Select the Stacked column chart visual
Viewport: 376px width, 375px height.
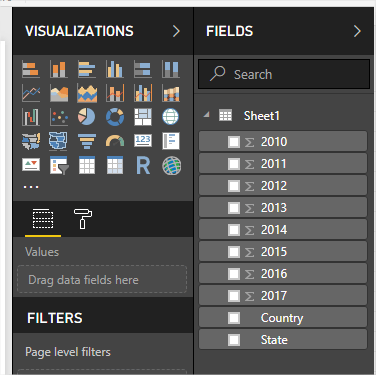coord(59,69)
